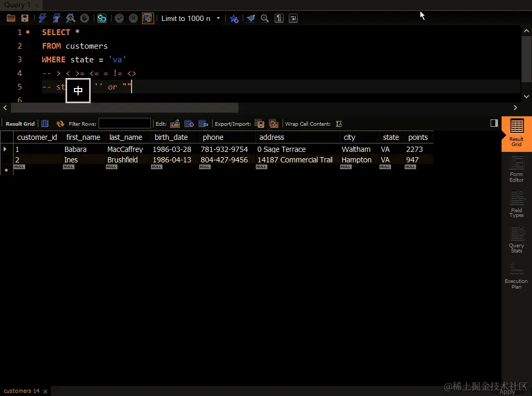Open the Field Types panel
The height and width of the screenshot is (396, 532).
coord(516,204)
